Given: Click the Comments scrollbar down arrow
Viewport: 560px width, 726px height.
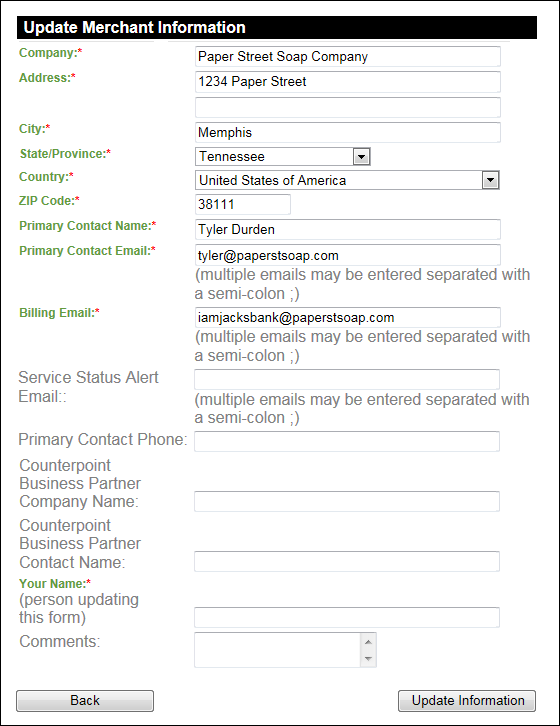Looking at the screenshot, I should coord(368,658).
